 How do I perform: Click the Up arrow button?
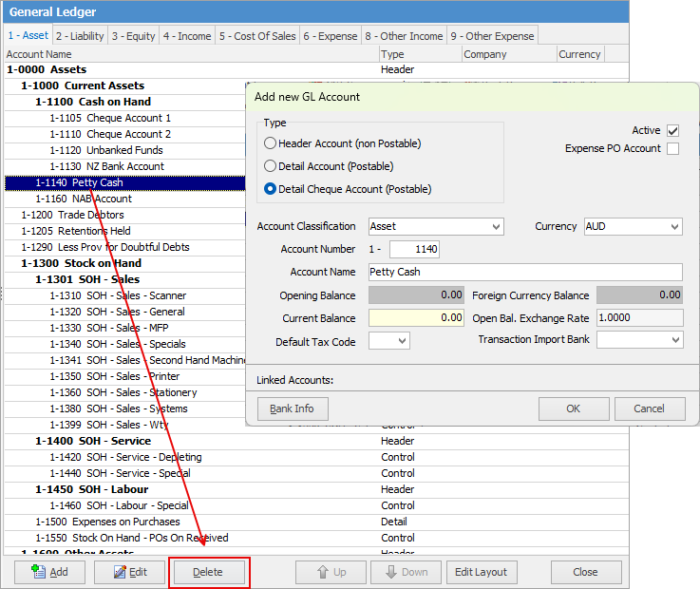tap(331, 572)
